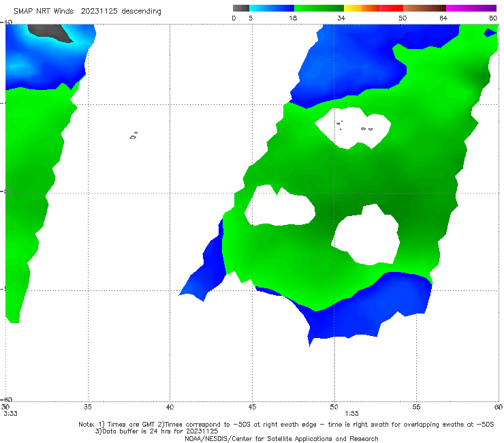Click the latitude label -60
Screen dimensions: 504x443
point(7,399)
